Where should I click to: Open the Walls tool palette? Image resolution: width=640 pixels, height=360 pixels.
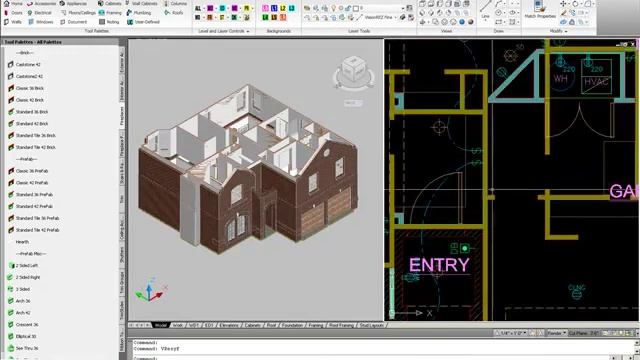pyautogui.click(x=13, y=22)
